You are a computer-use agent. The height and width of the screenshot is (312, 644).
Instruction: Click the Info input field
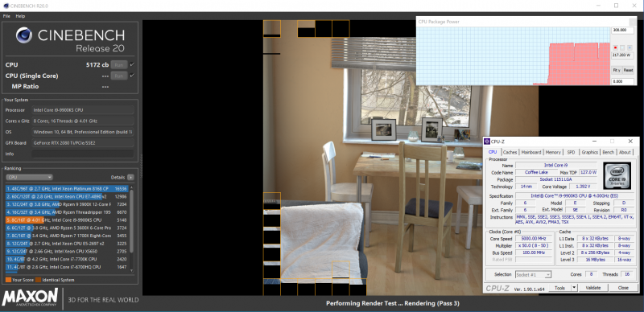click(82, 154)
